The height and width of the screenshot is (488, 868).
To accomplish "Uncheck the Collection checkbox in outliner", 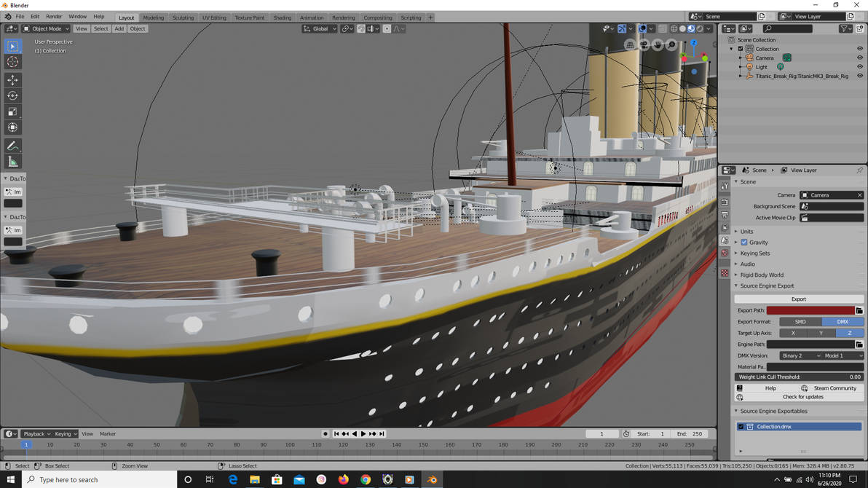I will [x=740, y=49].
